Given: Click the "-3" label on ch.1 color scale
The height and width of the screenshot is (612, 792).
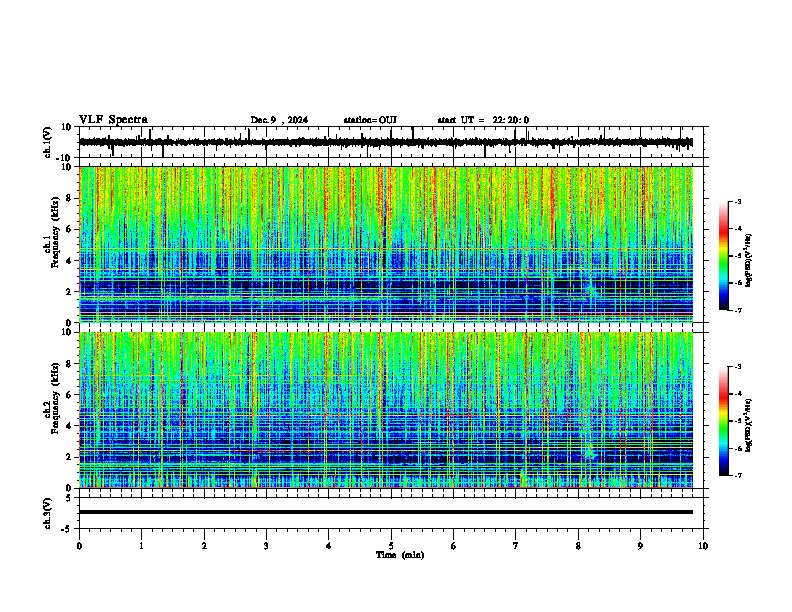Looking at the screenshot, I should click(x=738, y=201).
